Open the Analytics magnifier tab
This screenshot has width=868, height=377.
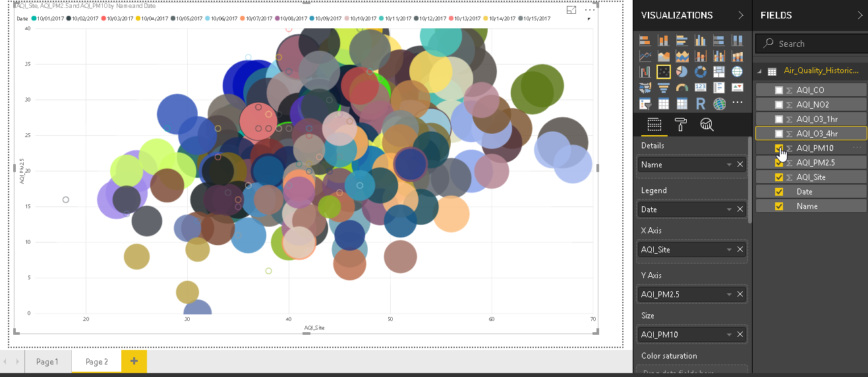coord(706,125)
